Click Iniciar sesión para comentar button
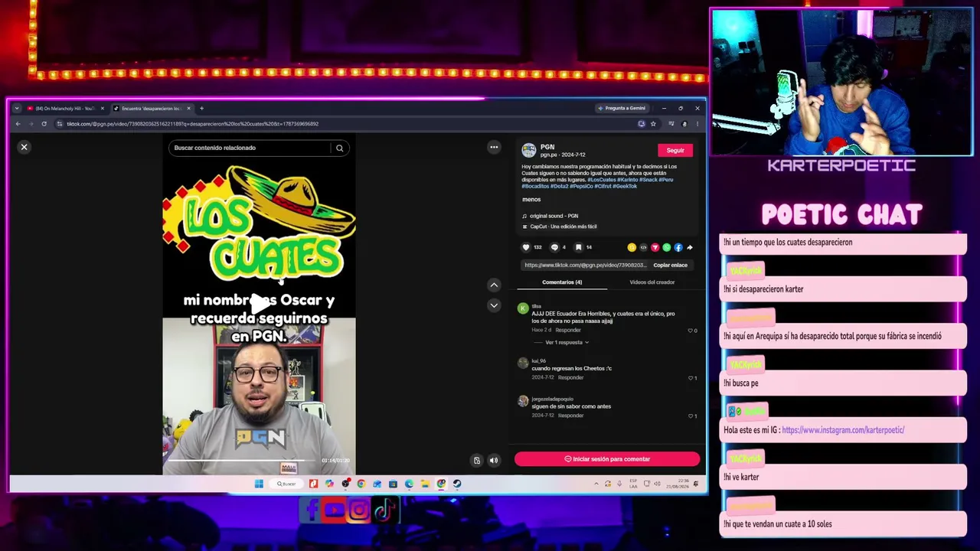Screen dimensions: 980x551 [x=607, y=459]
